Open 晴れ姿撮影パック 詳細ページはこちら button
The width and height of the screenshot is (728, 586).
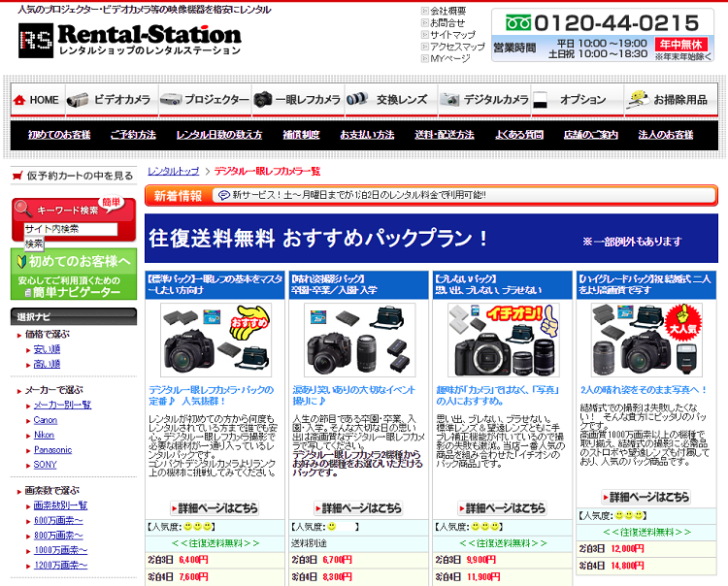click(x=358, y=508)
